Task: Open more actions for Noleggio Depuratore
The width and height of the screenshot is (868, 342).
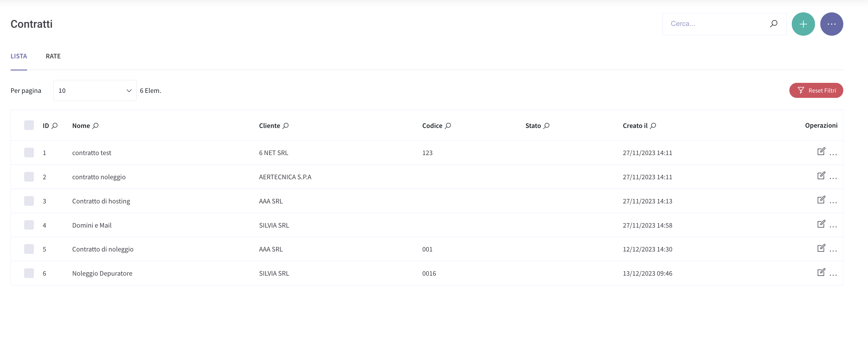Action: [833, 275]
